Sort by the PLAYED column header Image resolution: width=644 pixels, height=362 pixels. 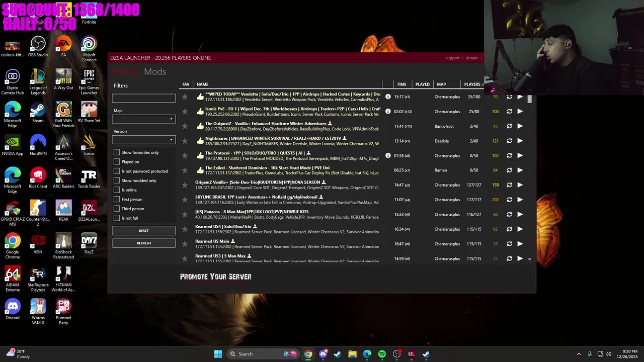(x=423, y=84)
